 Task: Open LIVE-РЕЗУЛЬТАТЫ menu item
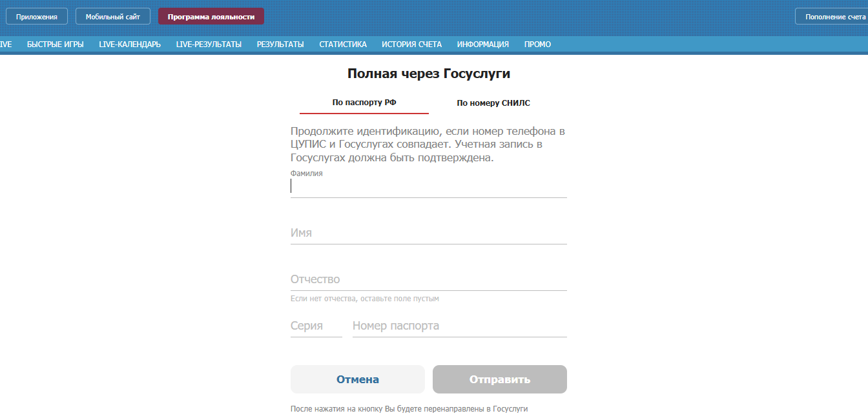pyautogui.click(x=209, y=45)
